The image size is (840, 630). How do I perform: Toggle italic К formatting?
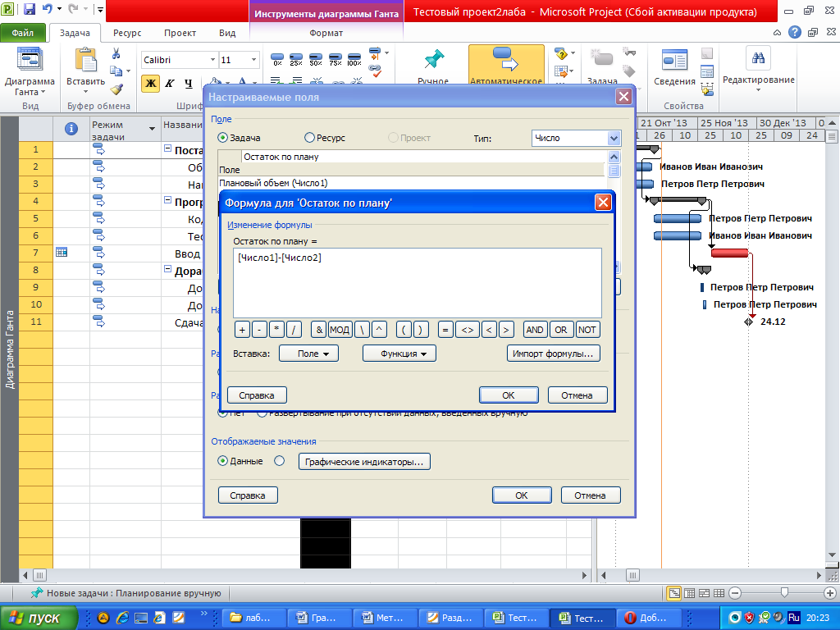pyautogui.click(x=170, y=83)
